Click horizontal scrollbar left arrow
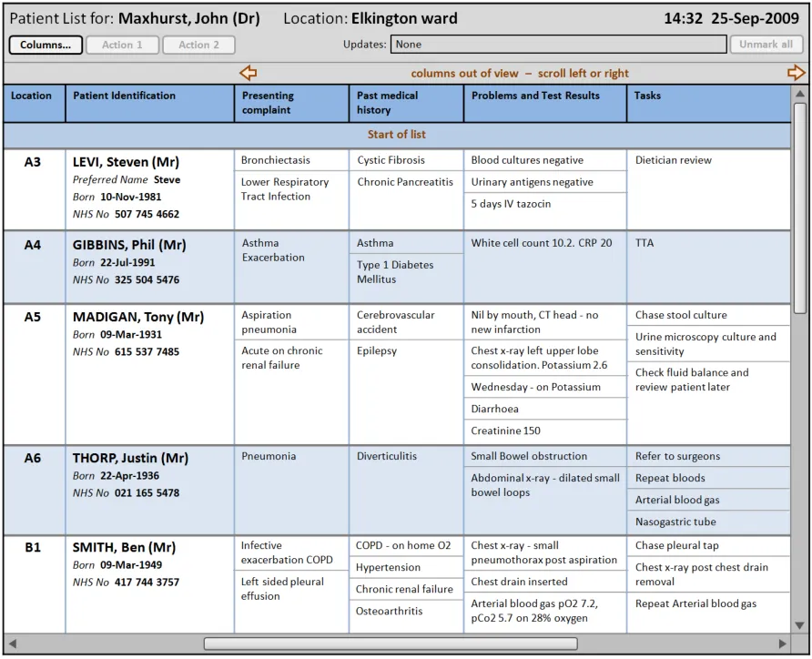The width and height of the screenshot is (812, 659). [x=13, y=644]
